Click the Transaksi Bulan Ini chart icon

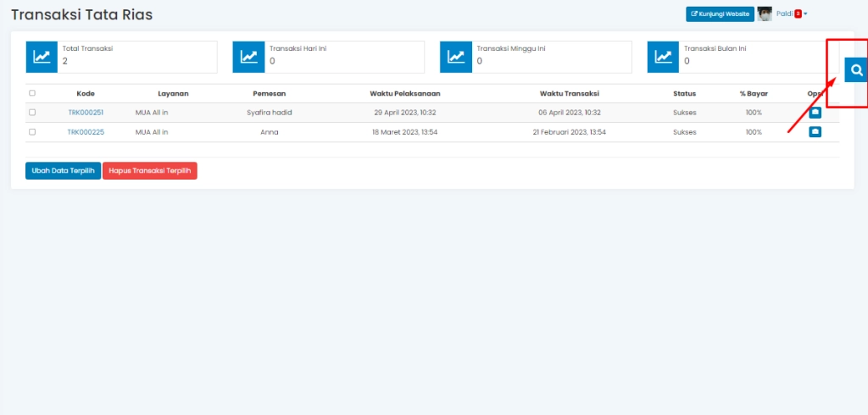664,57
